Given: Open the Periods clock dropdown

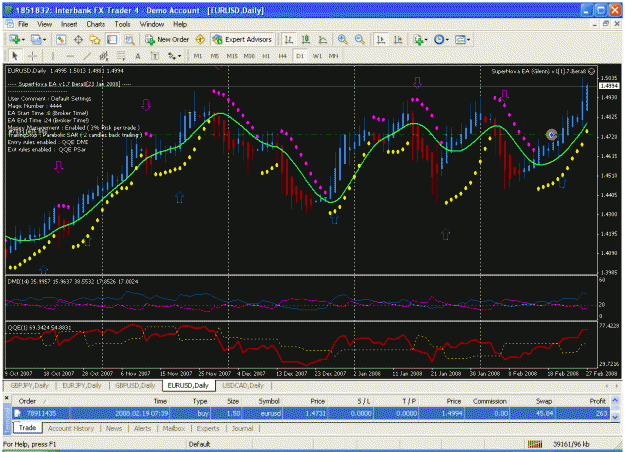Looking at the screenshot, I should click(x=441, y=39).
